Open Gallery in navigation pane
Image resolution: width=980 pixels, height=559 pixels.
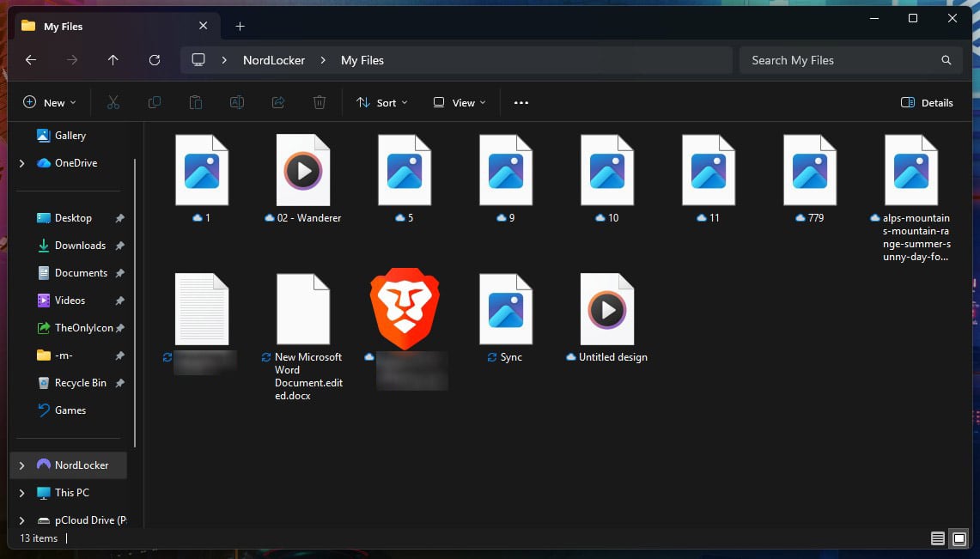click(70, 136)
